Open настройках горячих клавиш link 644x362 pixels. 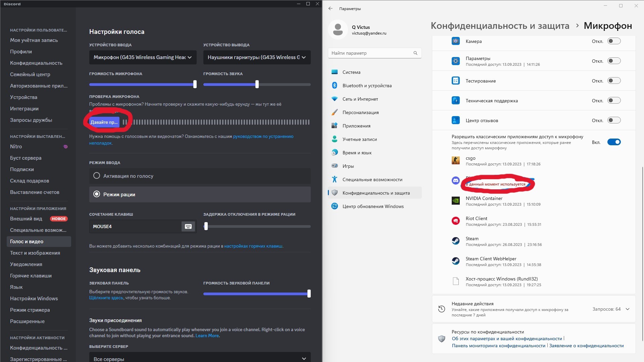click(253, 246)
